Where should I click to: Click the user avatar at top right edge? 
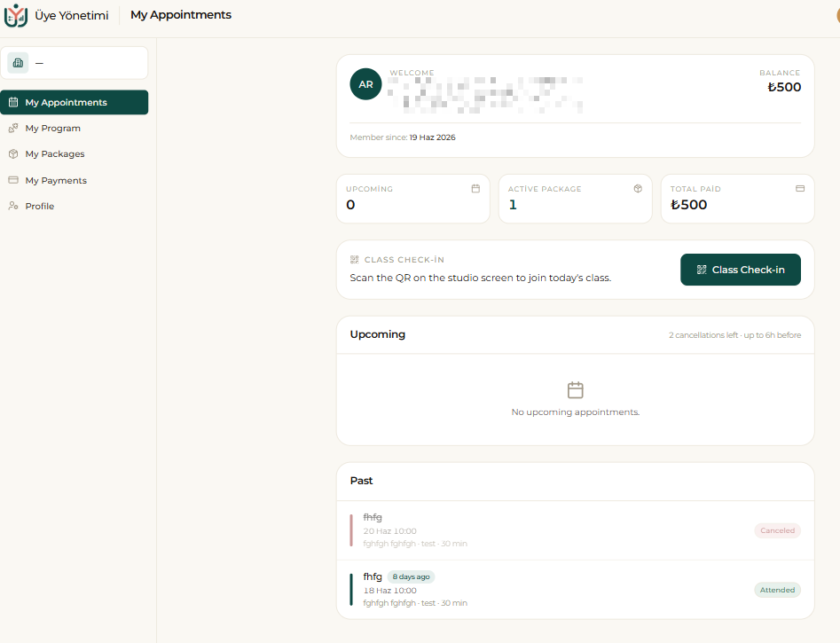[838, 15]
